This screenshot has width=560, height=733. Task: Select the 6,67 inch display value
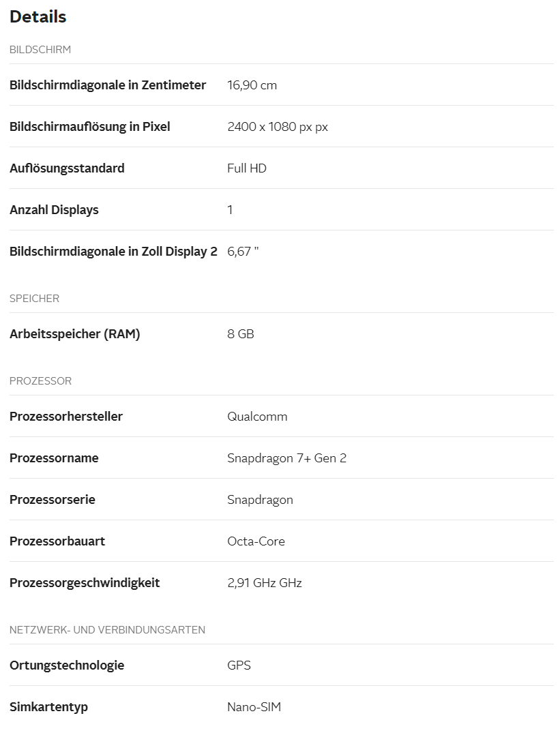(x=243, y=252)
